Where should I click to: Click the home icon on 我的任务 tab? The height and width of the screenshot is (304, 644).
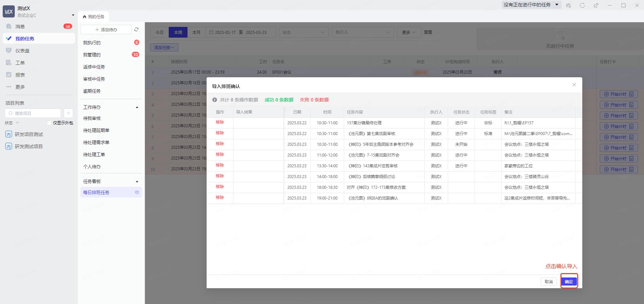tap(85, 16)
